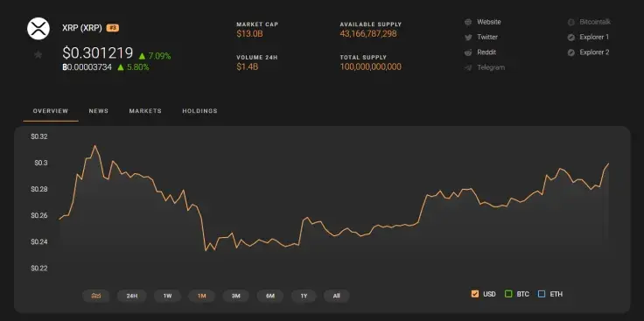Enable the ETH checkbox
This screenshot has height=321, width=644.
pyautogui.click(x=542, y=294)
